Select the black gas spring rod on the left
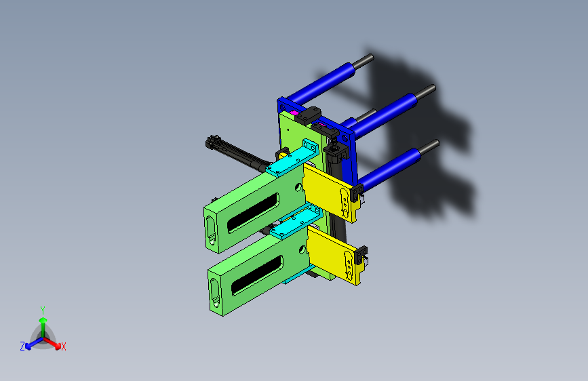 [238, 153]
